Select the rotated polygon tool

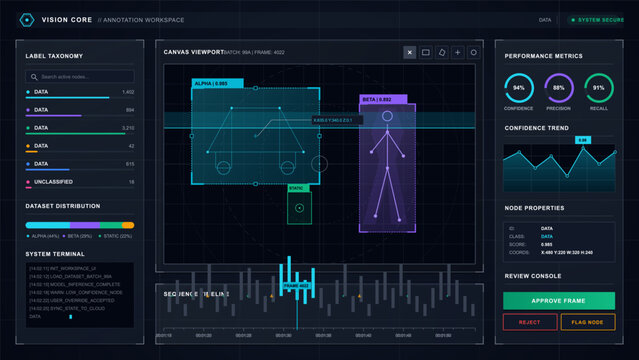(442, 52)
